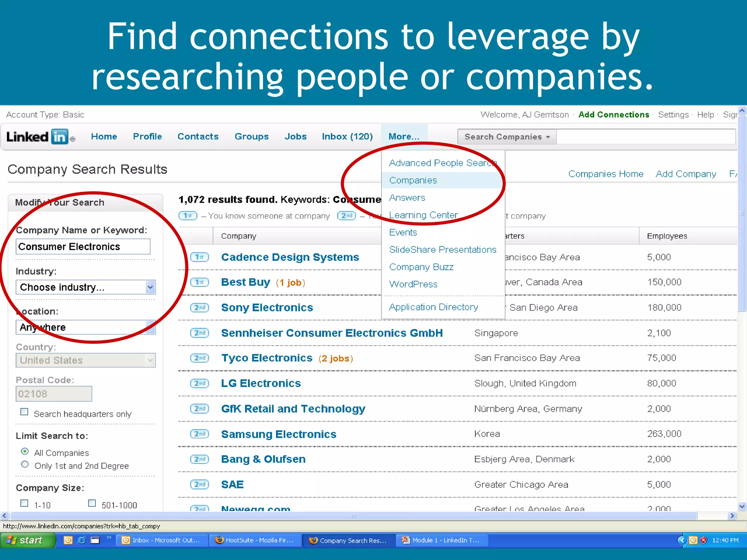Select Only 1st and 2nd Degree option
747x560 pixels.
[x=25, y=464]
